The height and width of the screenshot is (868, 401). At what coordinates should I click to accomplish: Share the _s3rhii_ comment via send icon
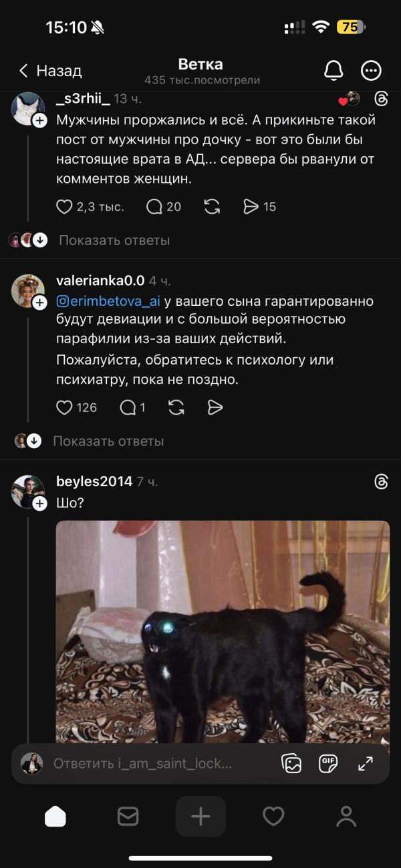click(251, 207)
